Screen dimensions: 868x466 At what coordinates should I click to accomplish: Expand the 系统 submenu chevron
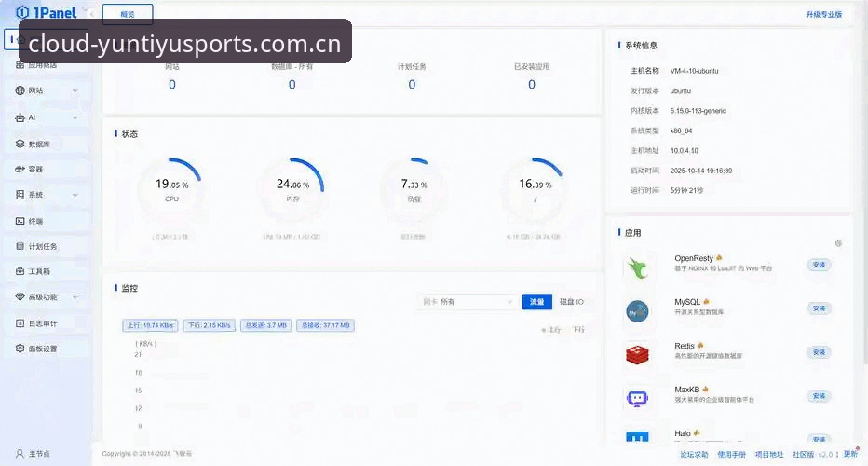(x=75, y=195)
